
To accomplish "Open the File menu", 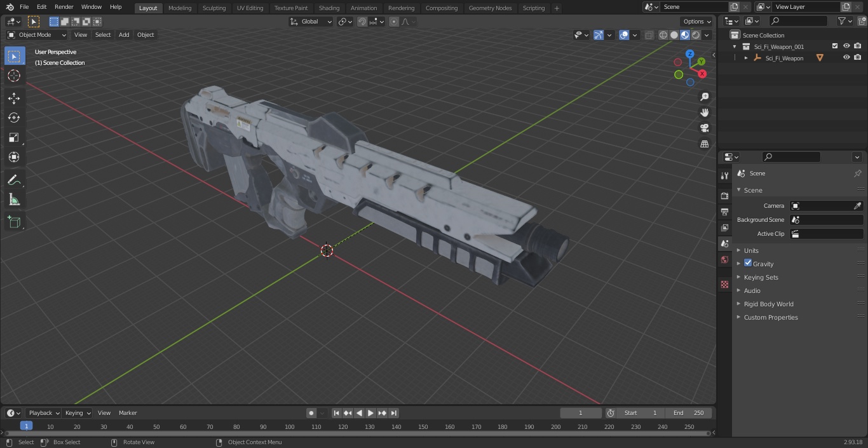I will [x=24, y=7].
